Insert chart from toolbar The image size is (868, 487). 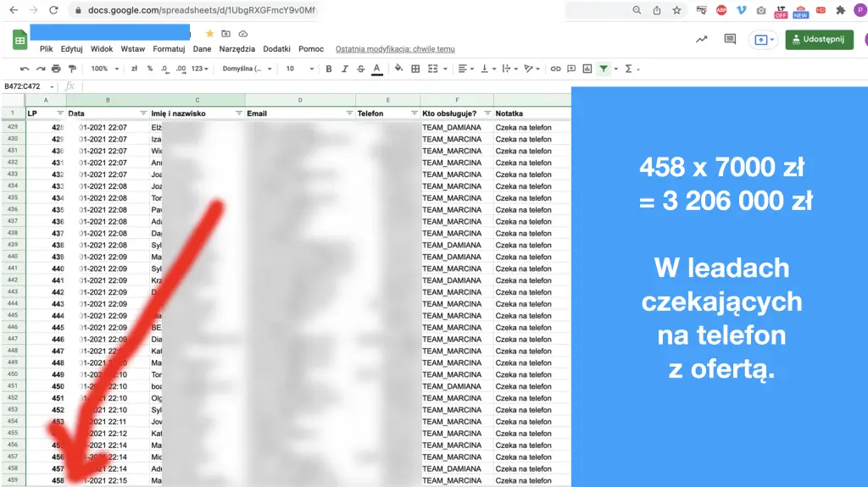(587, 69)
